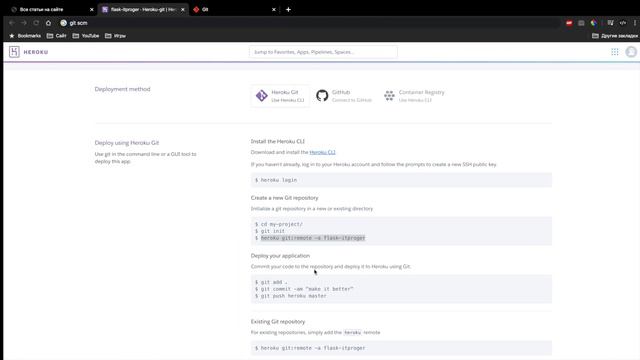
Task: Open the user account avatar menu
Action: 631,52
